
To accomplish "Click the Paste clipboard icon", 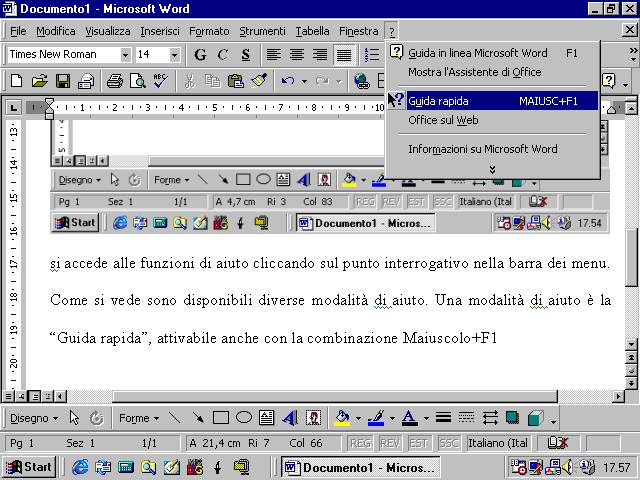I will (x=236, y=81).
